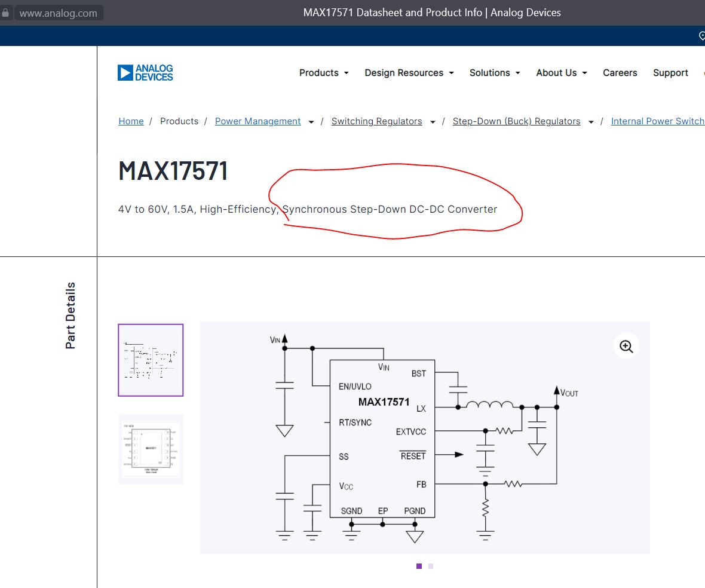Image resolution: width=705 pixels, height=588 pixels.
Task: Click the main MAX17571 circuit diagram image
Action: [x=425, y=438]
